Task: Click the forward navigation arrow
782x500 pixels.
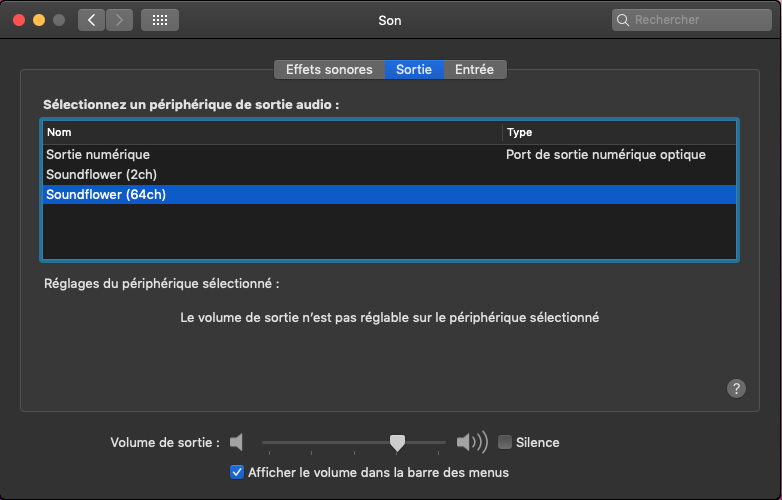Action: pos(119,20)
